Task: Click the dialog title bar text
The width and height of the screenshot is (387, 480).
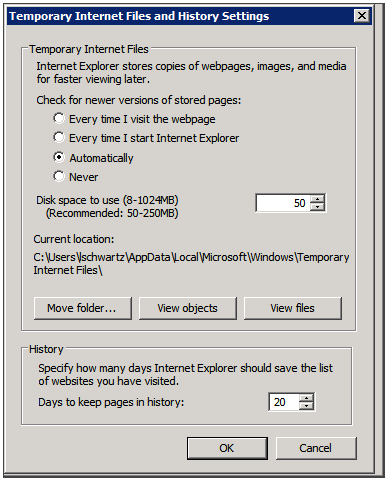Action: click(139, 16)
